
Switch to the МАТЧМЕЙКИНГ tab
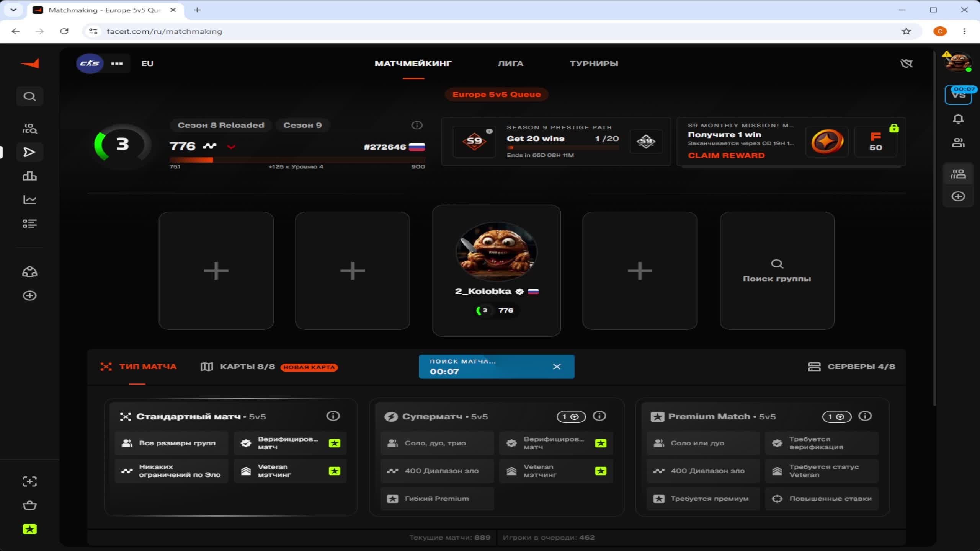pos(413,64)
